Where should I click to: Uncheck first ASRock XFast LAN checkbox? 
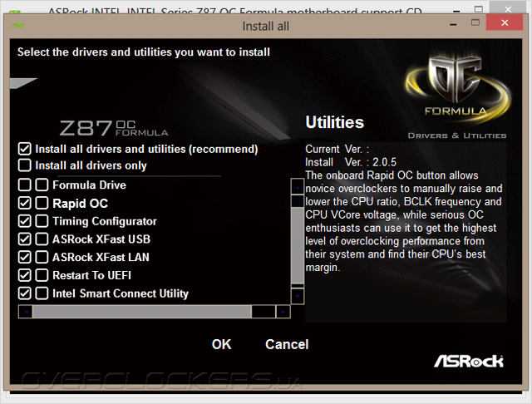click(x=25, y=257)
